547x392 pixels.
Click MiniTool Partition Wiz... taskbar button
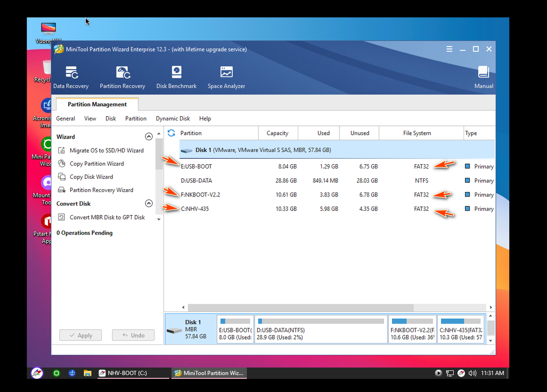pos(209,373)
